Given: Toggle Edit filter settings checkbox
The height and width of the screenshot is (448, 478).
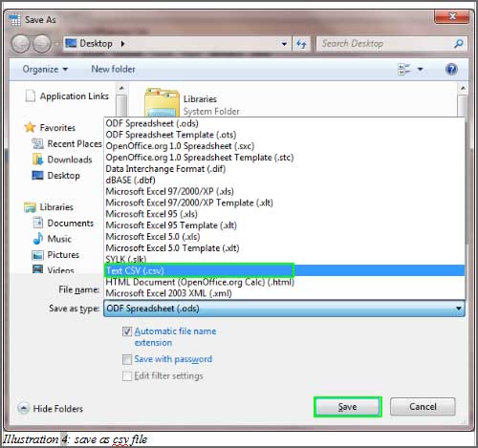Looking at the screenshot, I should pos(127,376).
